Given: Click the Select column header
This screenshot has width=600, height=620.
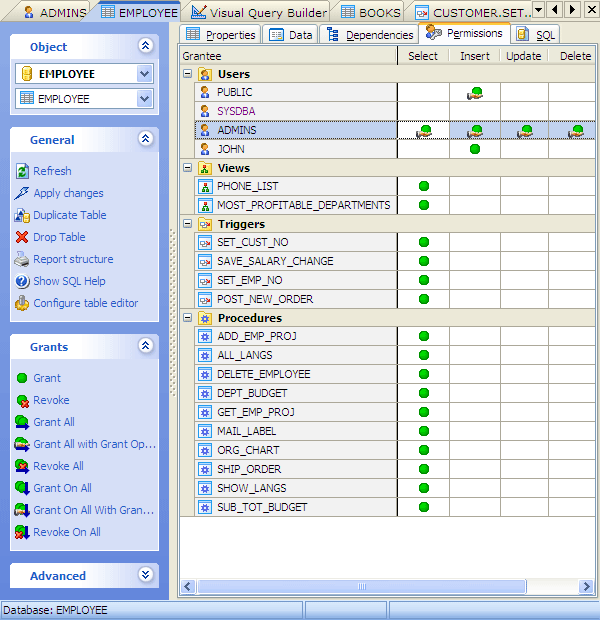Looking at the screenshot, I should click(x=423, y=56).
